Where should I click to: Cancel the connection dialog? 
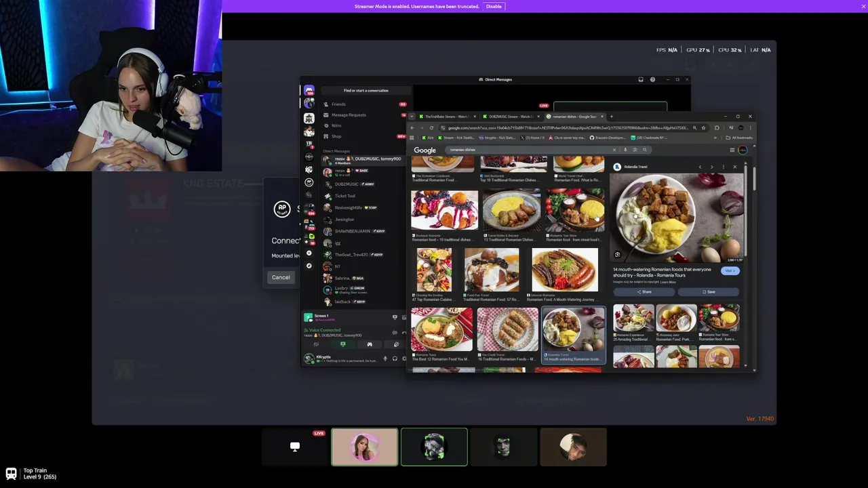(x=281, y=277)
